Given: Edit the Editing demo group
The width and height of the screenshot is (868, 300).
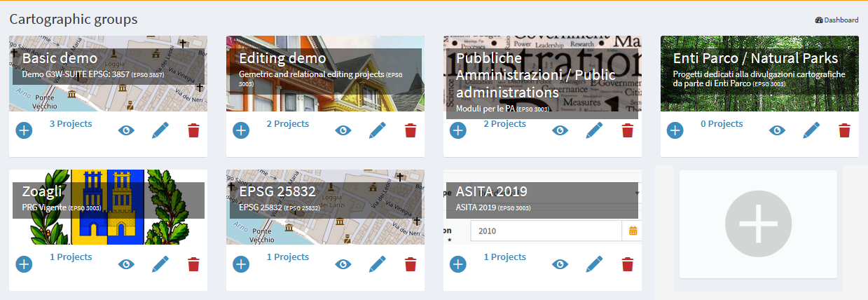Looking at the screenshot, I should [x=378, y=130].
